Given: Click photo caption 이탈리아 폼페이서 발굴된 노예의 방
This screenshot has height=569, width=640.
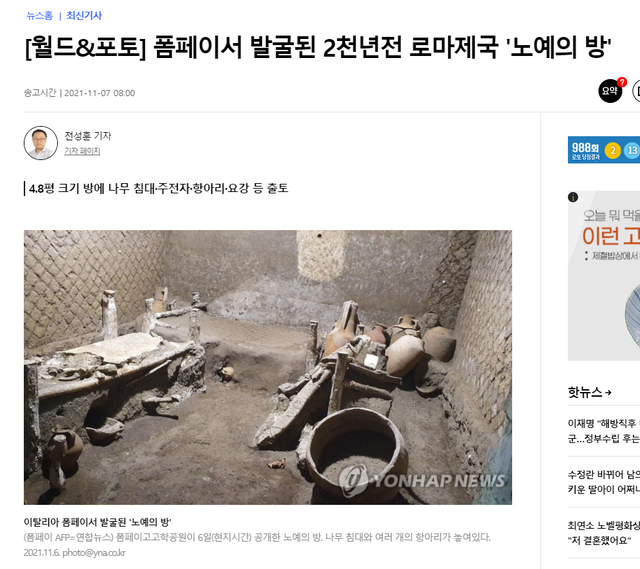Looking at the screenshot, I should [97, 522].
